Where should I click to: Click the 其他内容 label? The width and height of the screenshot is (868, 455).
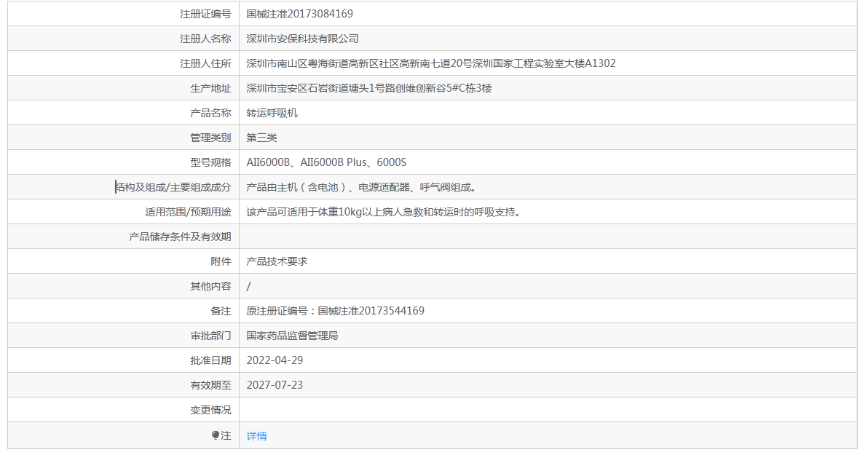[x=210, y=286]
